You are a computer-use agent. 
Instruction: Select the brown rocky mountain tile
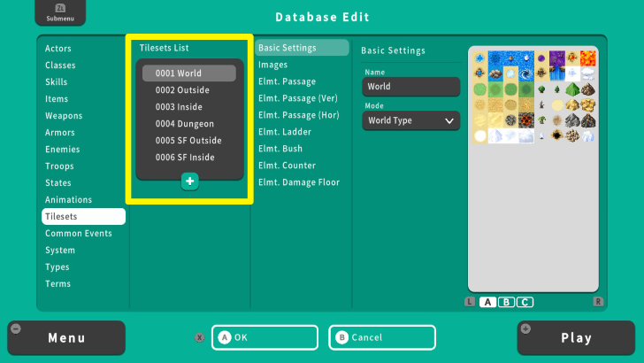tap(588, 89)
